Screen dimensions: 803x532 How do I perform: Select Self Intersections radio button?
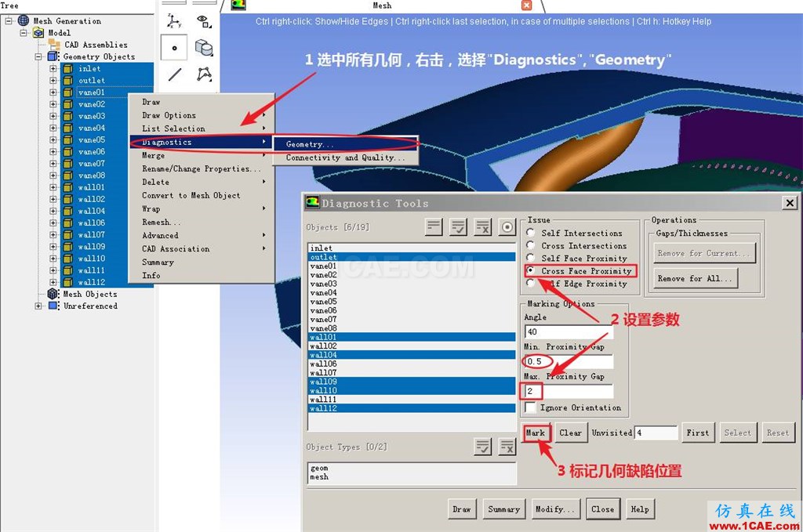pyautogui.click(x=531, y=232)
